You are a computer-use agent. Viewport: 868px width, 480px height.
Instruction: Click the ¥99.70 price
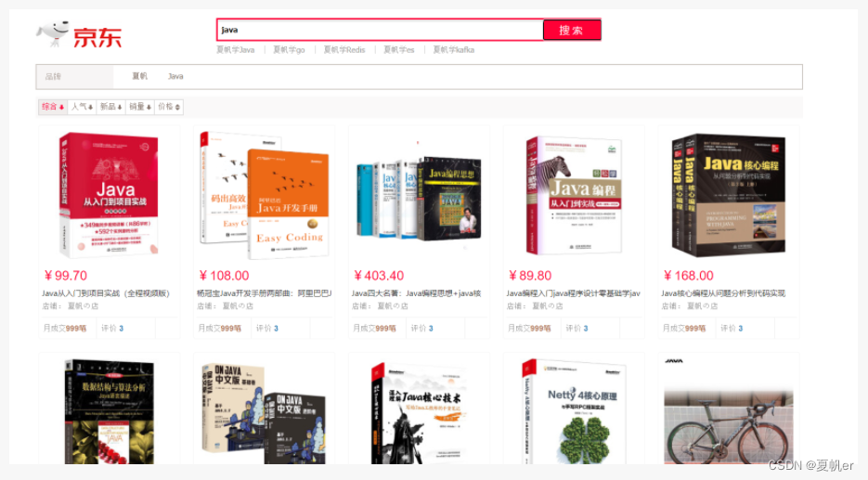pyautogui.click(x=65, y=276)
